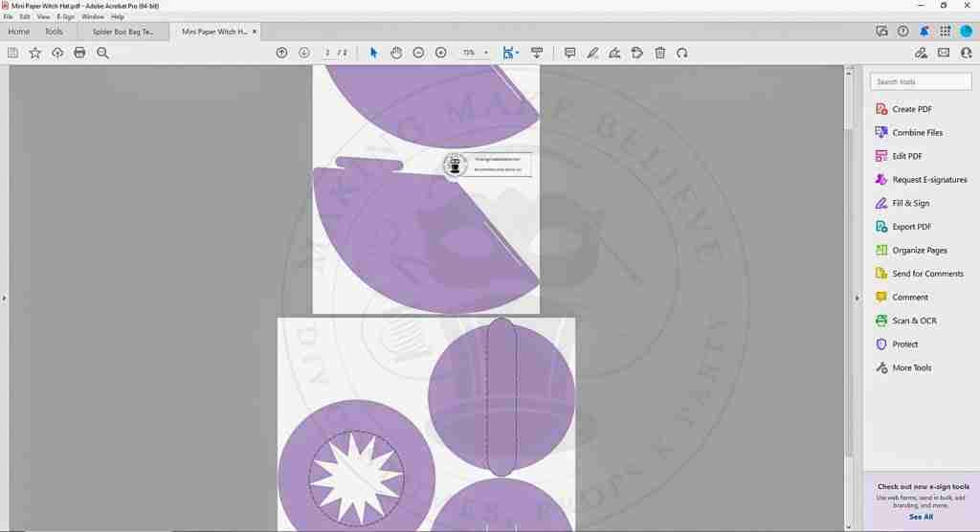Viewport: 980px width, 532px height.
Task: Bookmark file with the star icon
Action: (x=35, y=53)
